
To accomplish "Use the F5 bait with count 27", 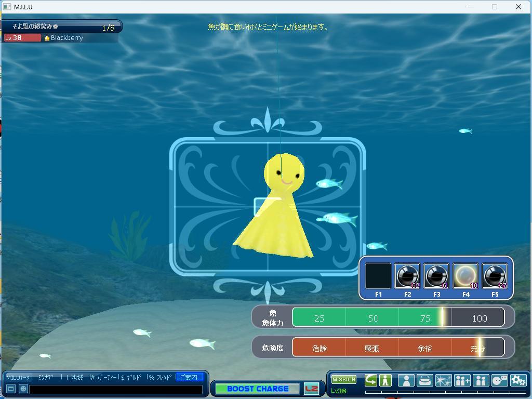I will tap(495, 276).
